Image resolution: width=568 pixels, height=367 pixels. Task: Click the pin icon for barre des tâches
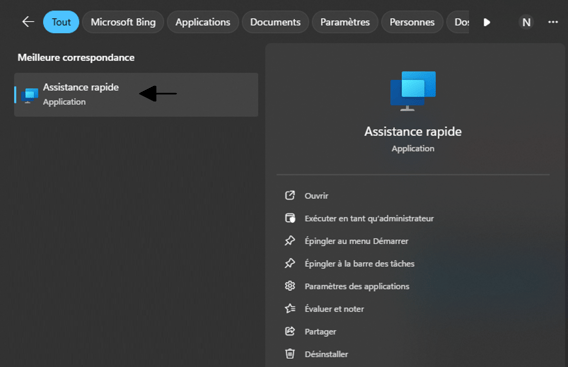point(290,263)
